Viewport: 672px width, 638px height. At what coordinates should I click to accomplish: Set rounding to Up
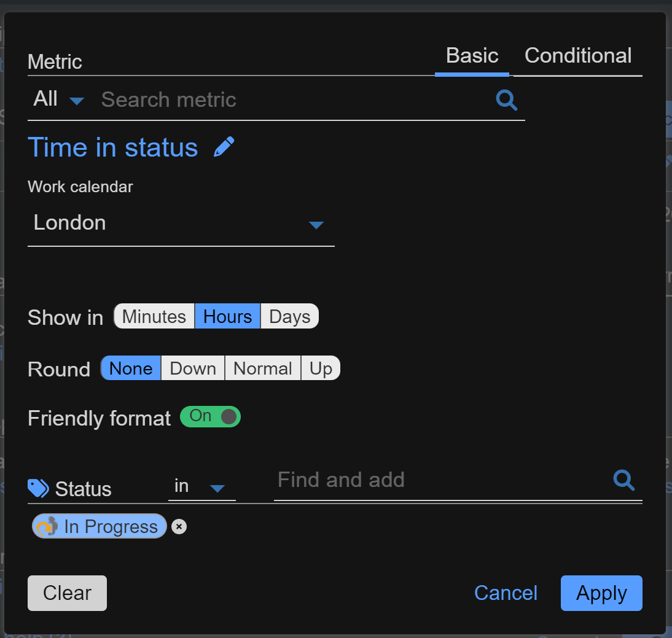point(321,368)
